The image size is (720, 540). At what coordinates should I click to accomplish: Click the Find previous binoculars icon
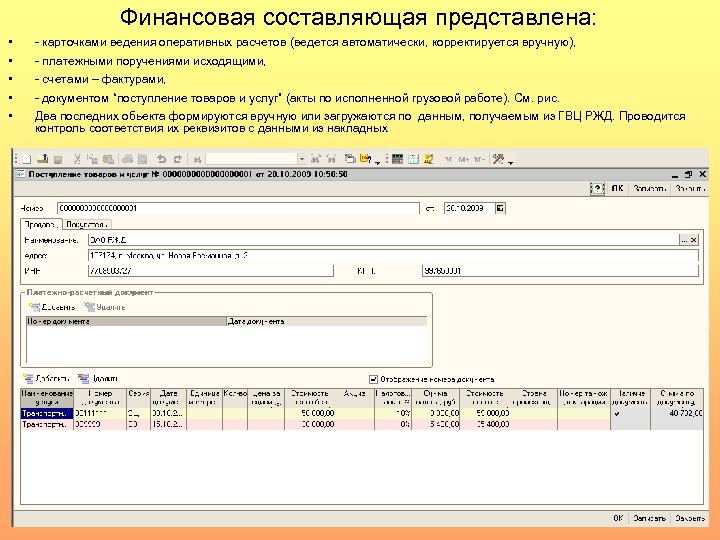pos(331,159)
